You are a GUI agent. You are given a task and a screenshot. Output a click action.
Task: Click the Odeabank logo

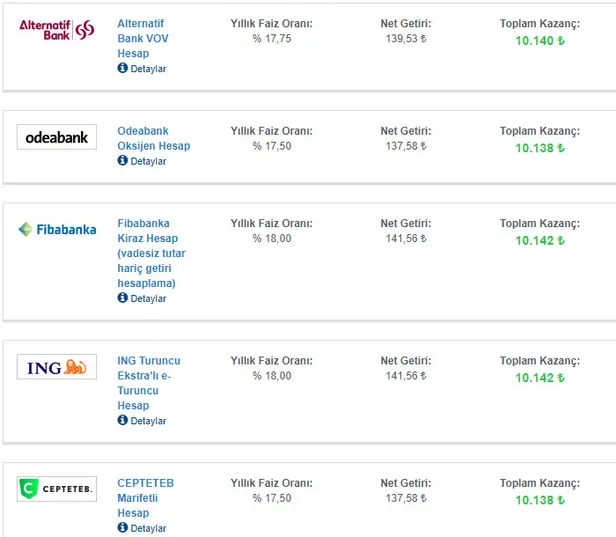[57, 137]
